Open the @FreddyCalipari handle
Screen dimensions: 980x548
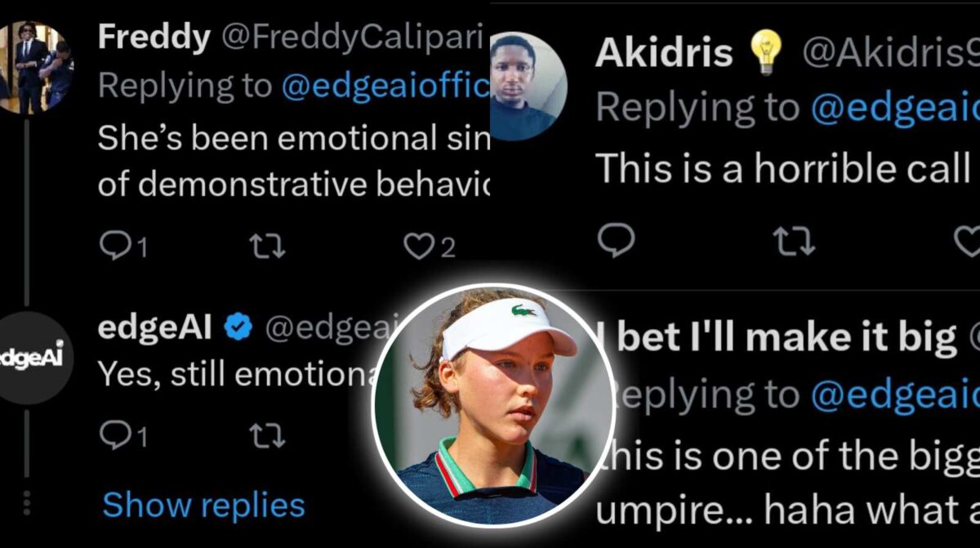pyautogui.click(x=352, y=37)
